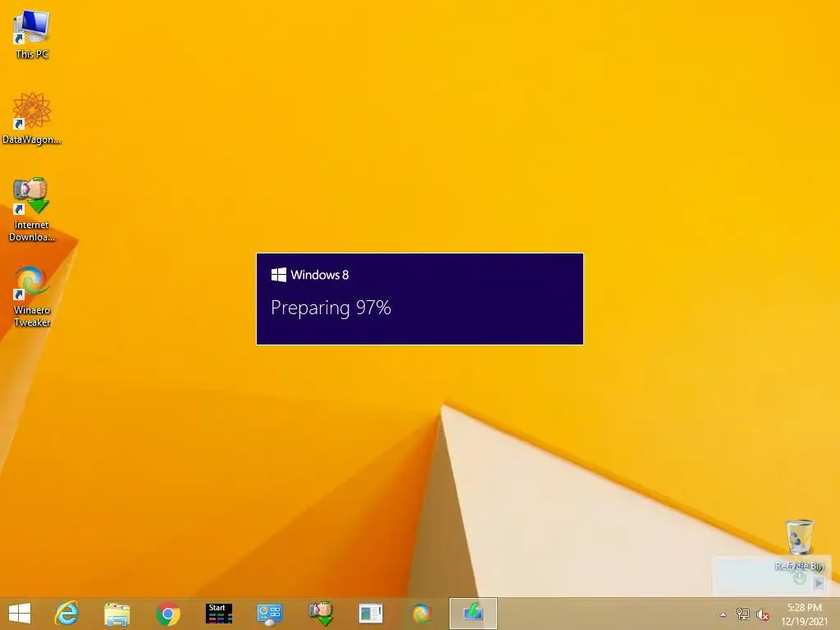Open the Start tiles app in taskbar
The image size is (840, 630).
click(218, 614)
